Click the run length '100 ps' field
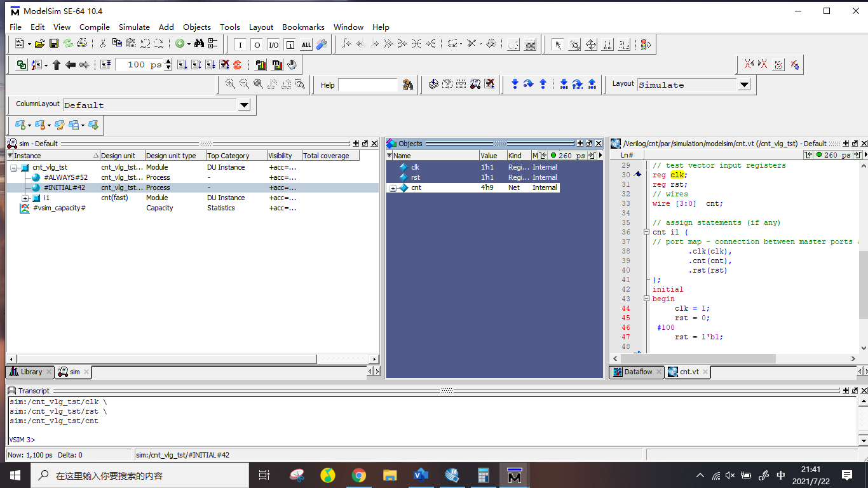Screen dimensions: 868x488 coord(140,65)
